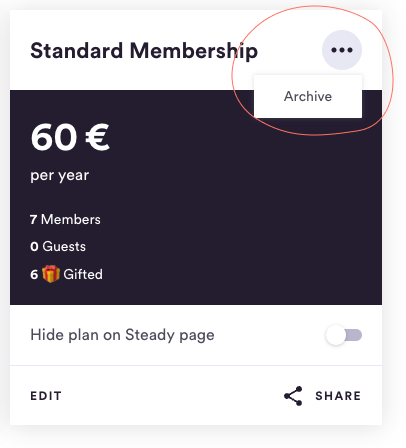Click the EDIT button

click(x=46, y=396)
